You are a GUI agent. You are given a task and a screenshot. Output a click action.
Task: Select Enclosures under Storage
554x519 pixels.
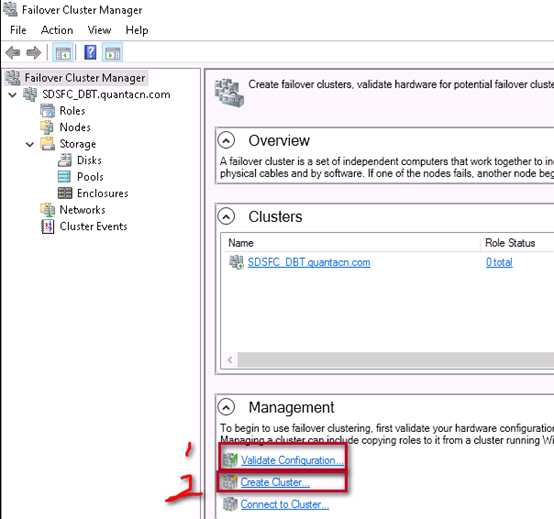pos(102,193)
